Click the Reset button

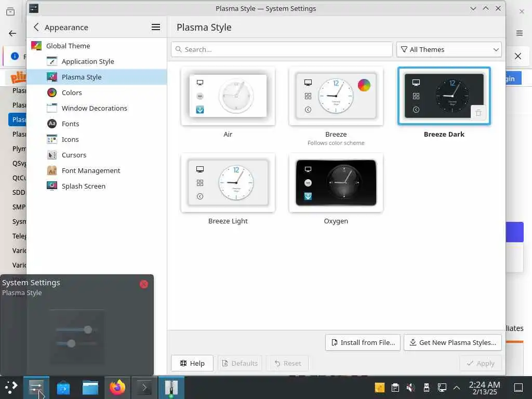click(x=287, y=363)
